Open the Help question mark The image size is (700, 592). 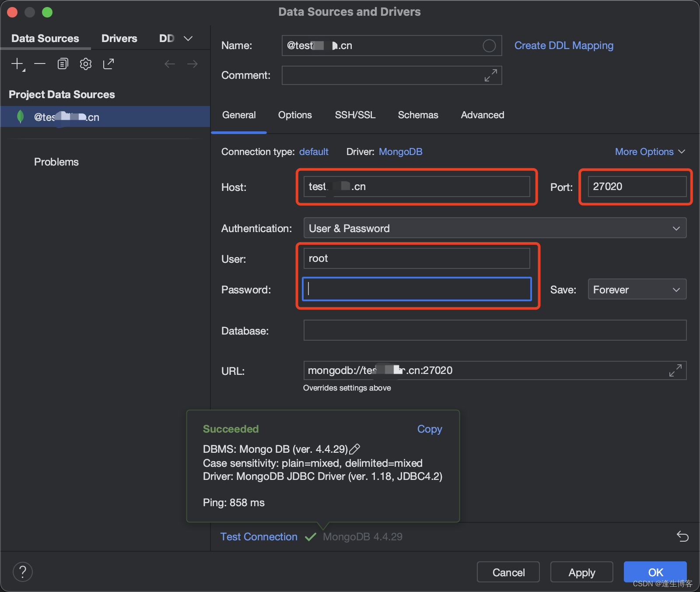22,571
